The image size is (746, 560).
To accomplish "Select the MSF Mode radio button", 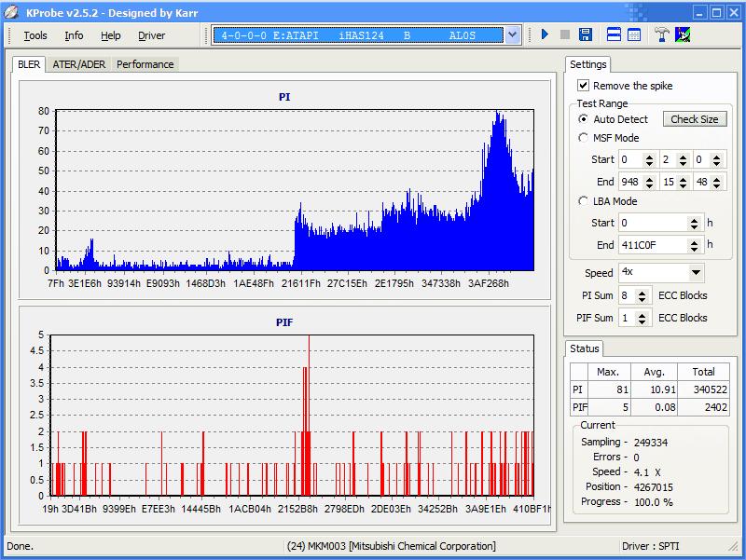I will click(x=584, y=138).
